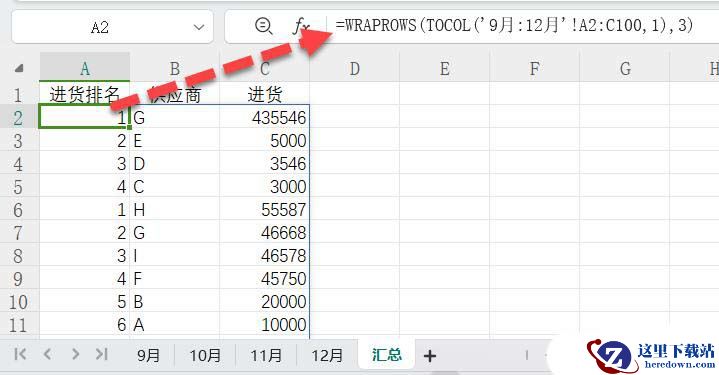Click cell with value 435546
This screenshot has height=375, width=719.
265,117
